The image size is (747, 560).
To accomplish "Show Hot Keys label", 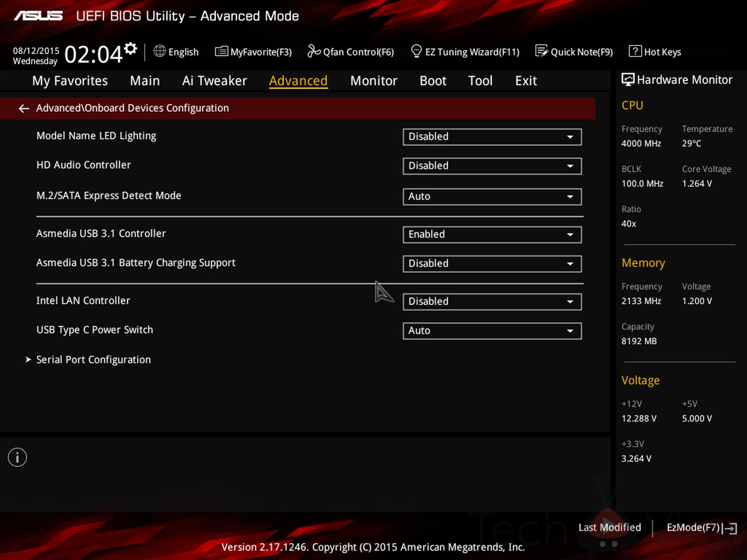I will (662, 52).
